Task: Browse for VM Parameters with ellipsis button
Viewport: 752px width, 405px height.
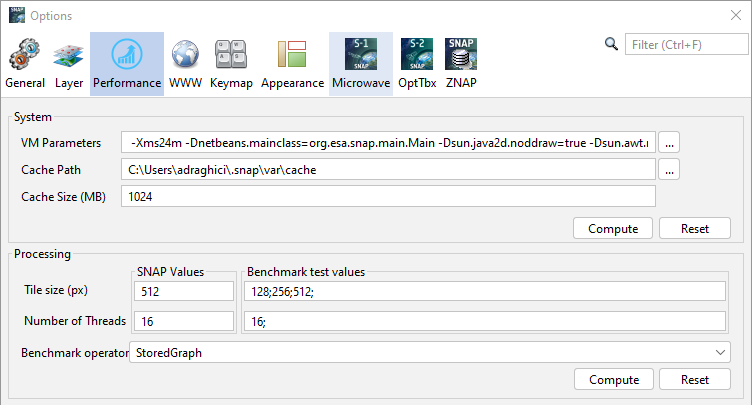Action: pos(670,142)
